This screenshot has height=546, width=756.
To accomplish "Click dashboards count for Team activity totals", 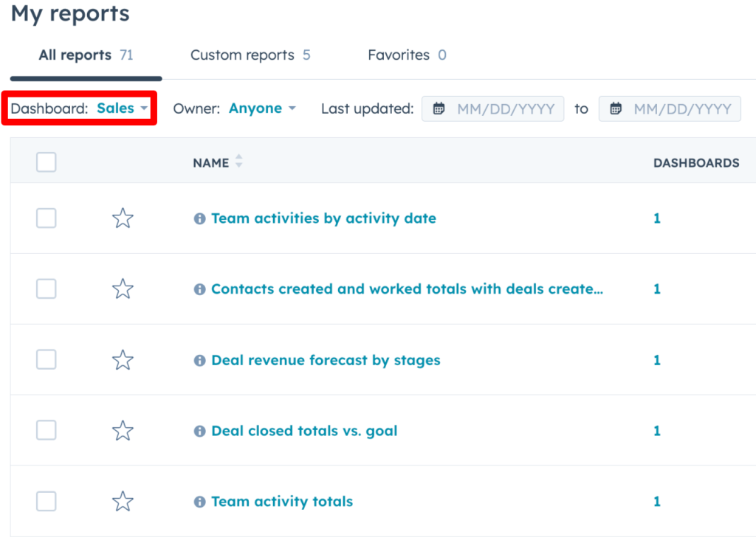I will click(x=656, y=502).
